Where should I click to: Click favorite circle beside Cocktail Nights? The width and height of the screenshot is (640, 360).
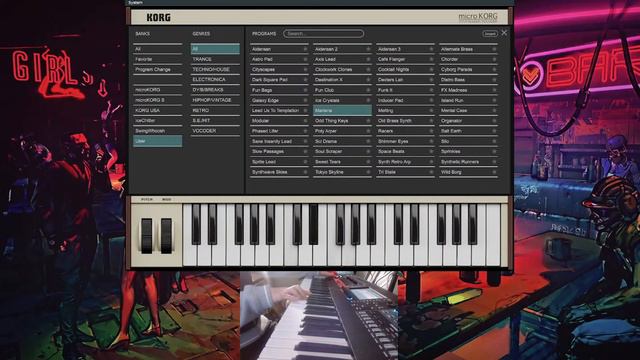[431, 70]
